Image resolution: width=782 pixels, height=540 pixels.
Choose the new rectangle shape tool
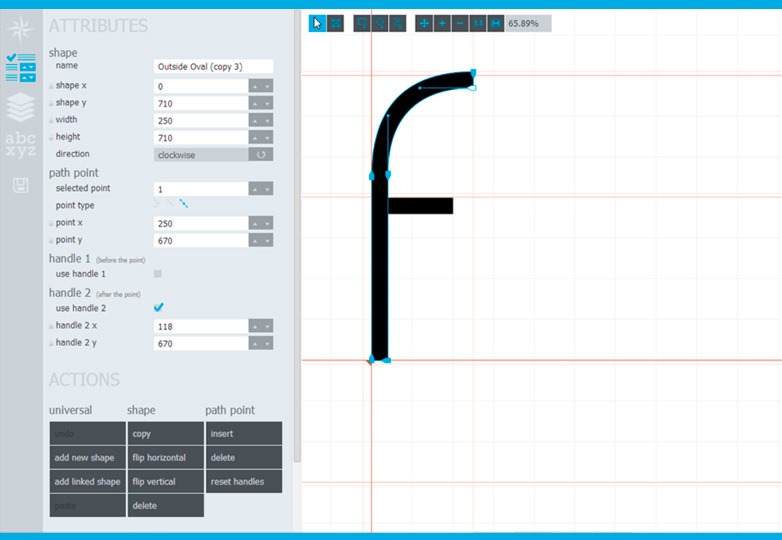pyautogui.click(x=362, y=23)
